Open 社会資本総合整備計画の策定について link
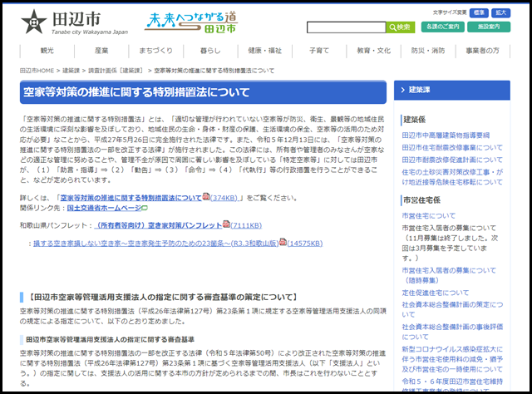Image resolution: width=532 pixels, height=394 pixels. 452,309
